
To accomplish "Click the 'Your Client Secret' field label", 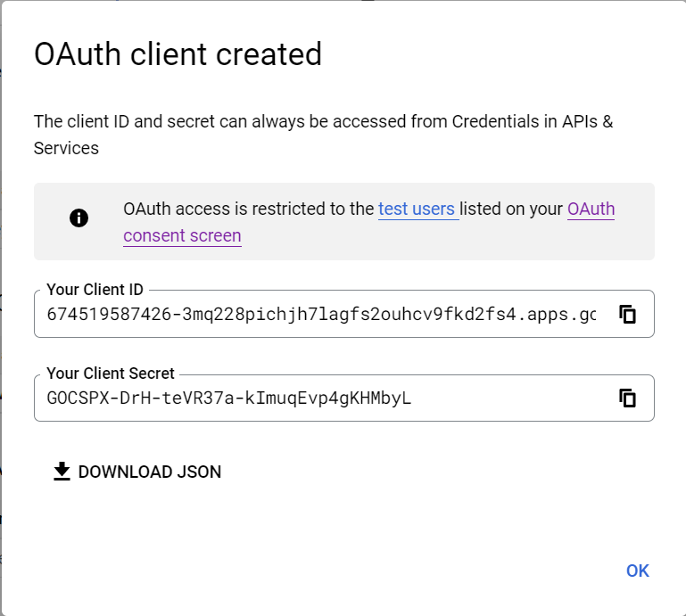I will (x=111, y=374).
